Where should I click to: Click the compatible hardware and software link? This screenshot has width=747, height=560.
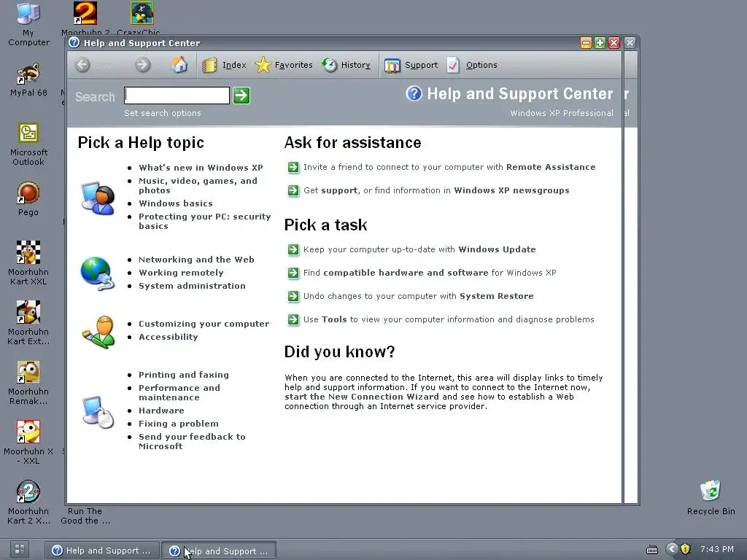pyautogui.click(x=430, y=273)
